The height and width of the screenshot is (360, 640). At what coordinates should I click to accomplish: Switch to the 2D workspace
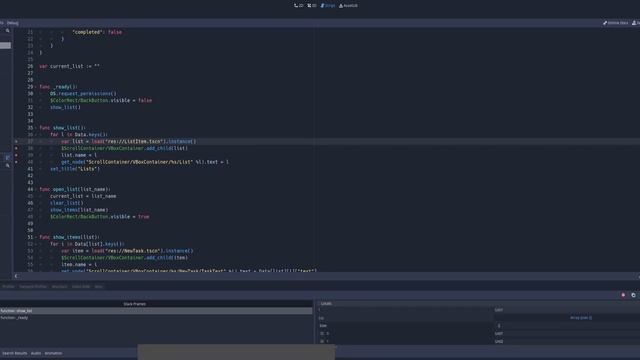tap(299, 6)
